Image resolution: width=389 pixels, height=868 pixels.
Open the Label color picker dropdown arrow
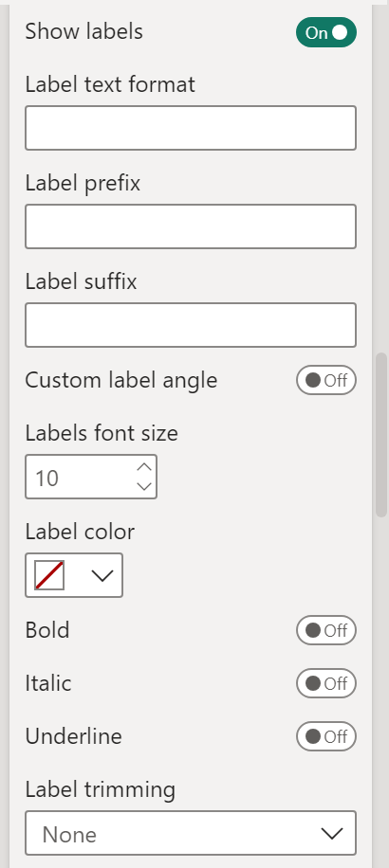coord(102,576)
